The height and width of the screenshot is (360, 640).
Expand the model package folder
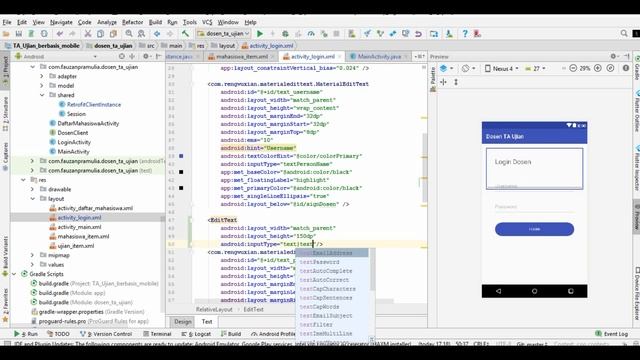click(x=42, y=86)
